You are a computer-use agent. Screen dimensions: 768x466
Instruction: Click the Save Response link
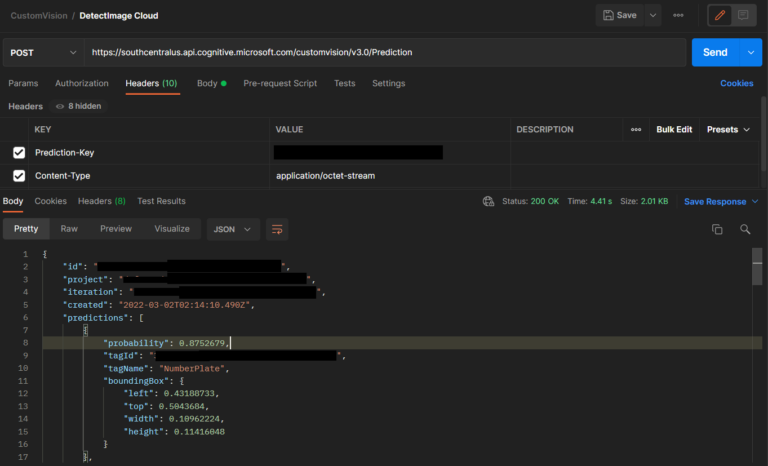pos(715,201)
